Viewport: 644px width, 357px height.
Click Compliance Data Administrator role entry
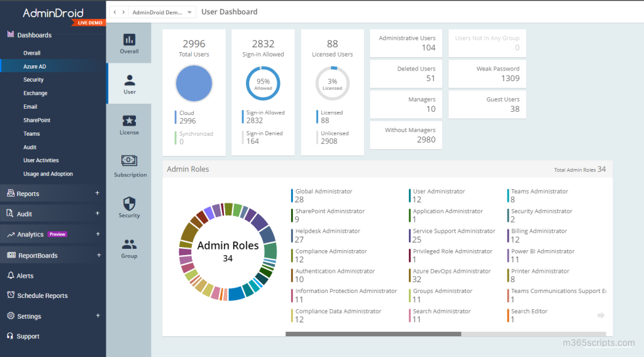338,315
